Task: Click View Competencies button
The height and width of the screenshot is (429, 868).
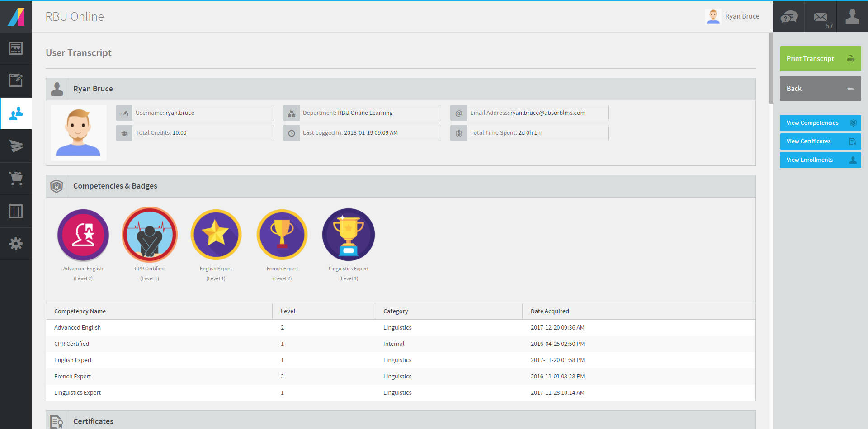Action: (x=820, y=123)
